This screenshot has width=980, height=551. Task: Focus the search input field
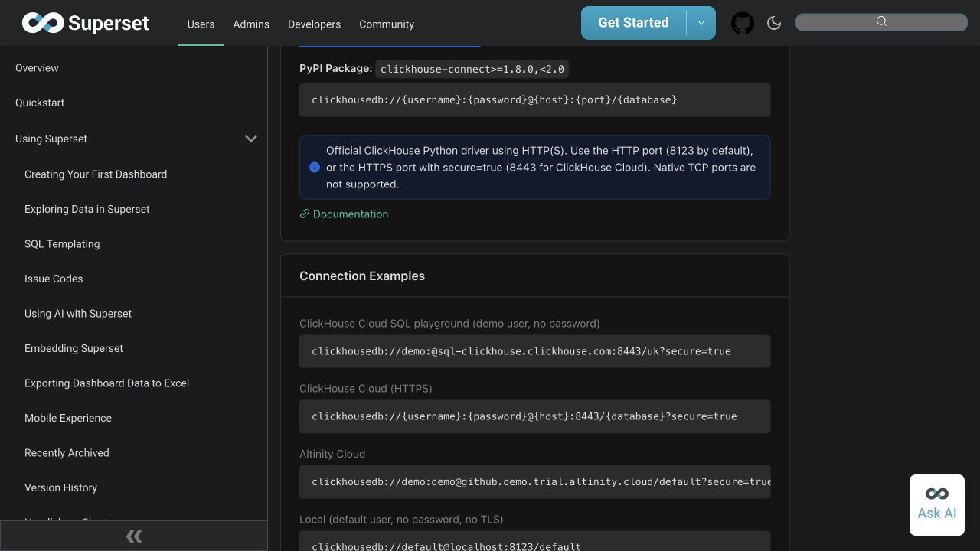click(881, 22)
